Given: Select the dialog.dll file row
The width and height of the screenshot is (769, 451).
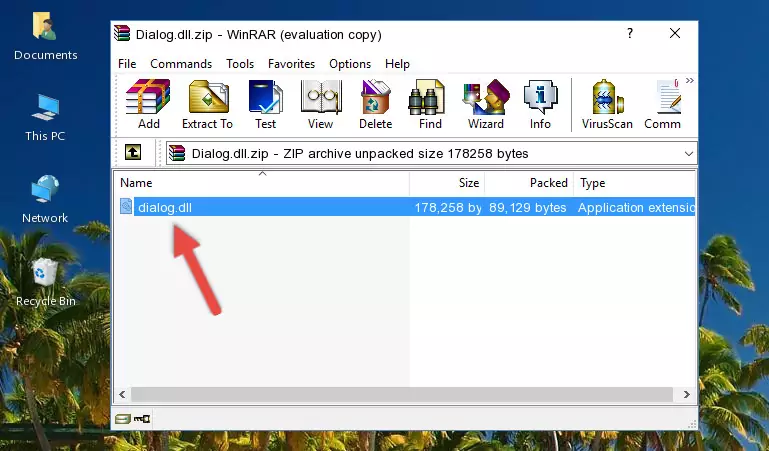Looking at the screenshot, I should click(406, 207).
